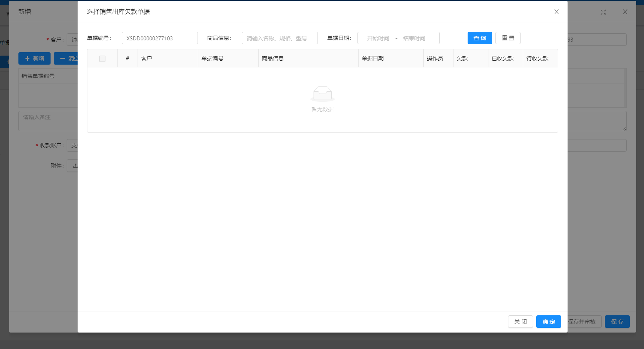Confirm selection with 确定 button

549,322
